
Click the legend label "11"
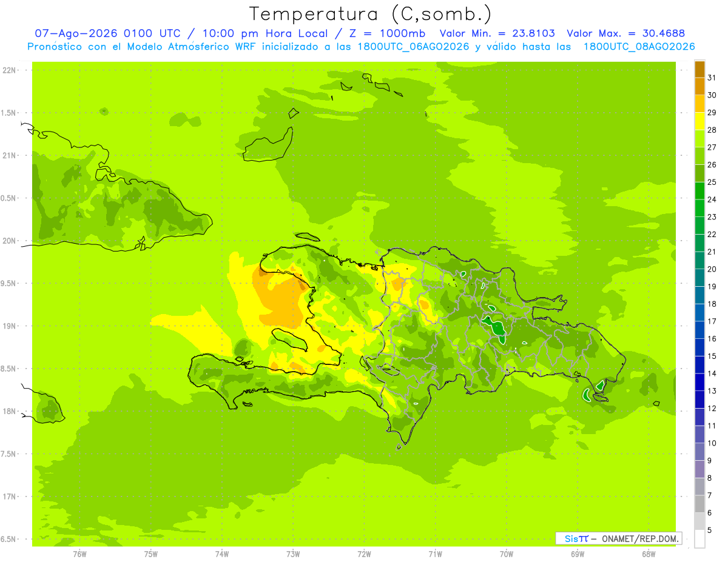(x=712, y=426)
